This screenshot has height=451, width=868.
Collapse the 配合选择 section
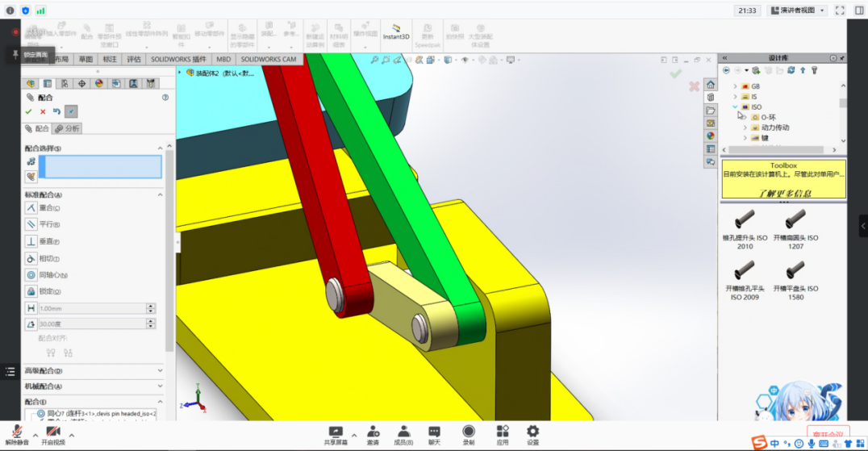(160, 148)
